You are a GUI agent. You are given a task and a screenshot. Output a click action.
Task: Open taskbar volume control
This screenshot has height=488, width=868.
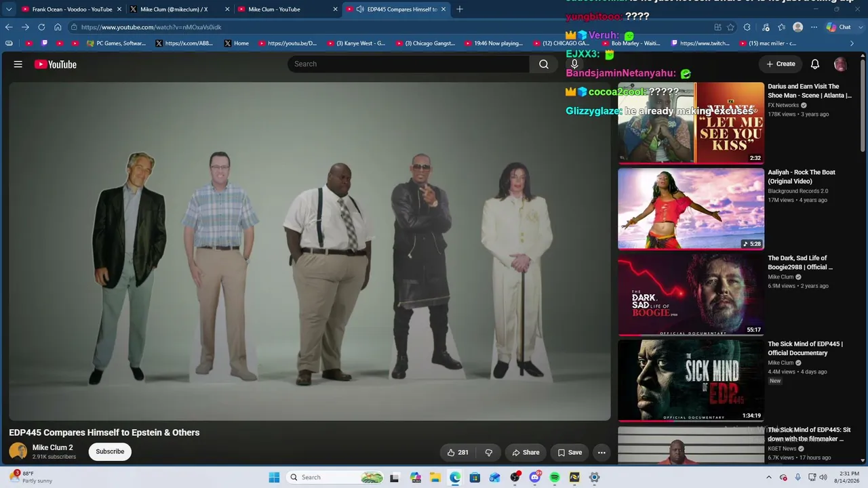(x=824, y=477)
